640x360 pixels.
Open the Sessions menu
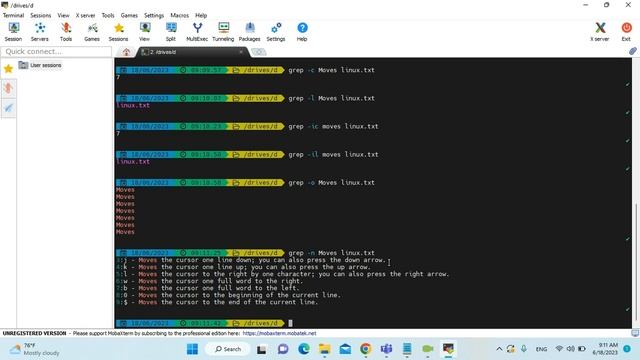tap(41, 15)
